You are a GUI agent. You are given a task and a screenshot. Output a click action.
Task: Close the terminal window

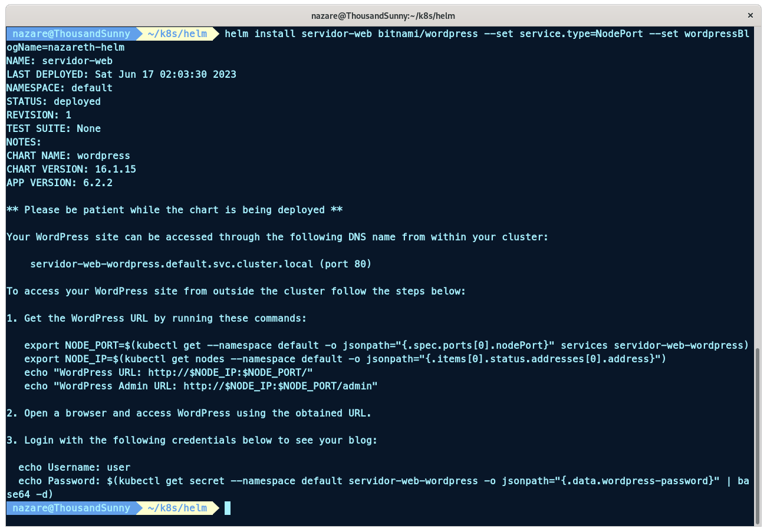tap(750, 15)
